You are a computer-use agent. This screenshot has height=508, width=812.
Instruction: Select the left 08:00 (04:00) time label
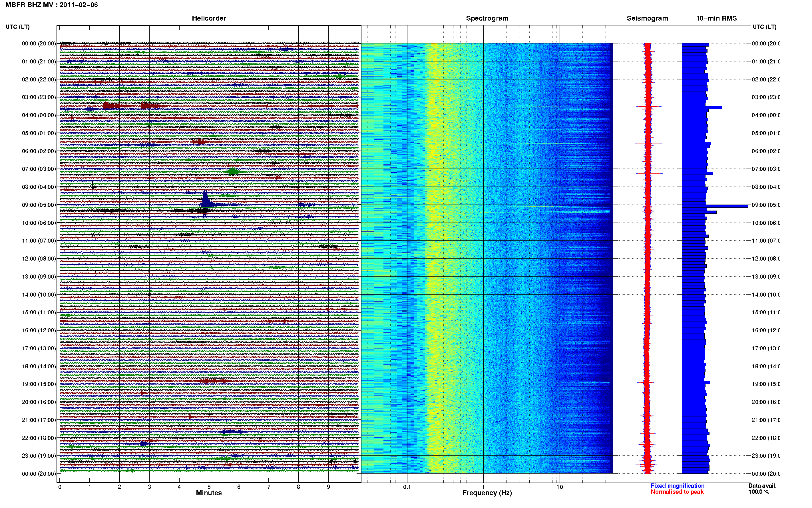click(39, 187)
